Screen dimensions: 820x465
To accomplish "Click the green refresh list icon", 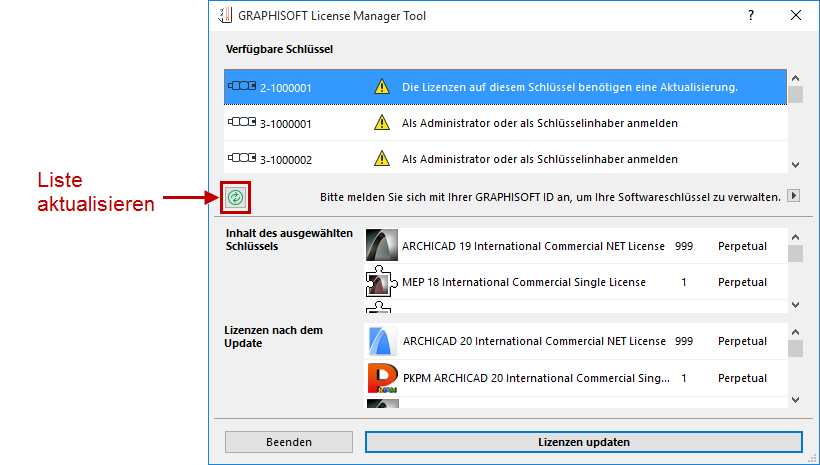I will pos(235,197).
